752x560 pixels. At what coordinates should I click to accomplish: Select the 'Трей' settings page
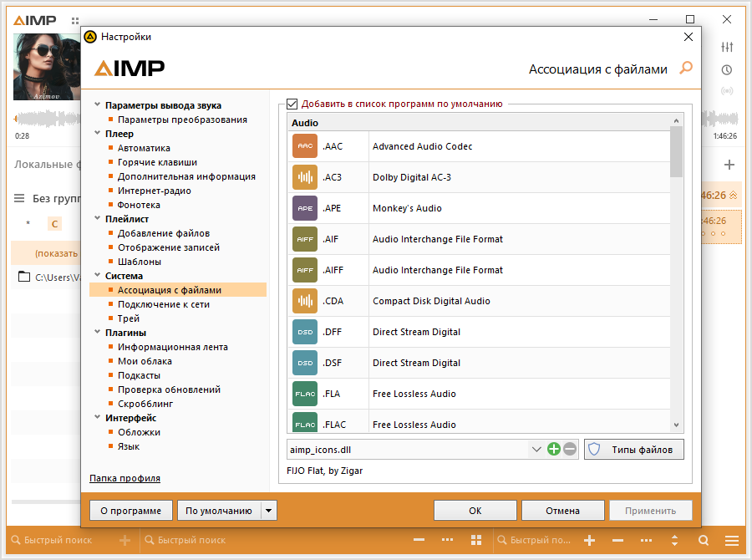pyautogui.click(x=129, y=318)
